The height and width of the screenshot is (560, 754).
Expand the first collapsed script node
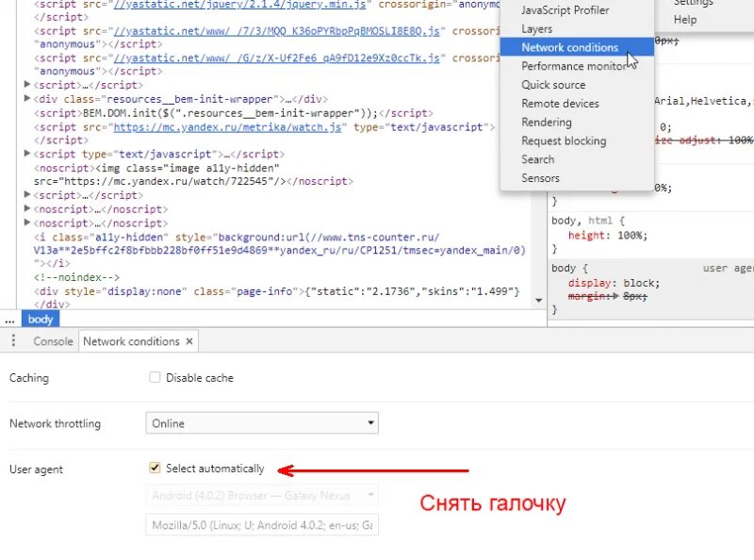pyautogui.click(x=27, y=85)
